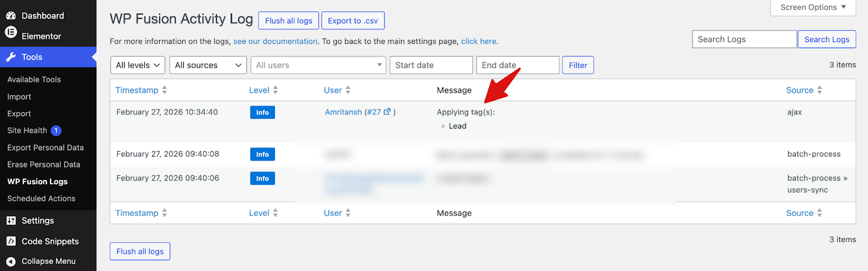Go to Scheduled Actions submenu
The height and width of the screenshot is (271, 868).
click(x=41, y=198)
